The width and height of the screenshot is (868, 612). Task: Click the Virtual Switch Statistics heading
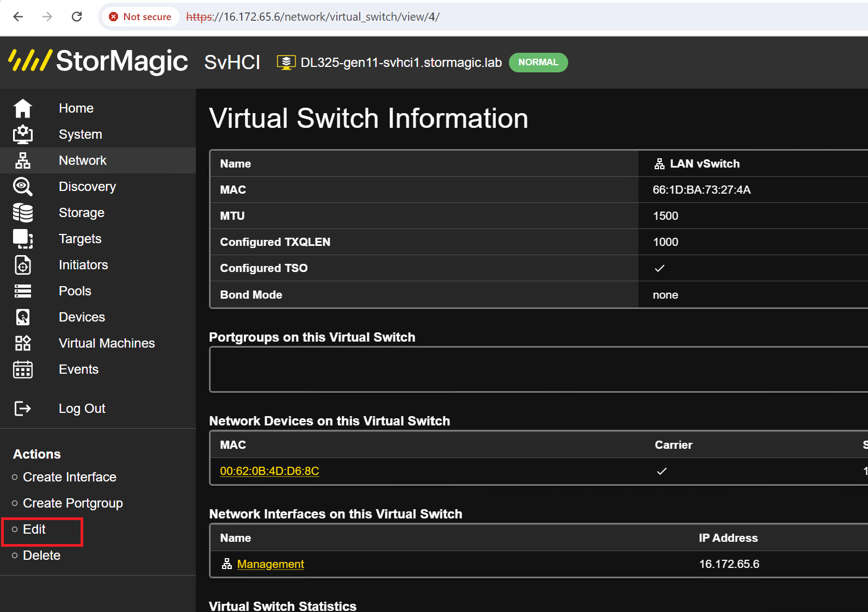tap(282, 605)
